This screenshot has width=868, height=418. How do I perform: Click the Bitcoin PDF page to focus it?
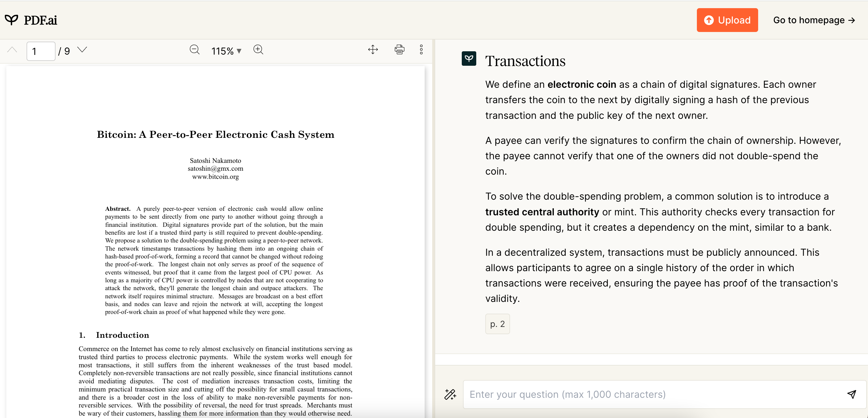(x=216, y=236)
